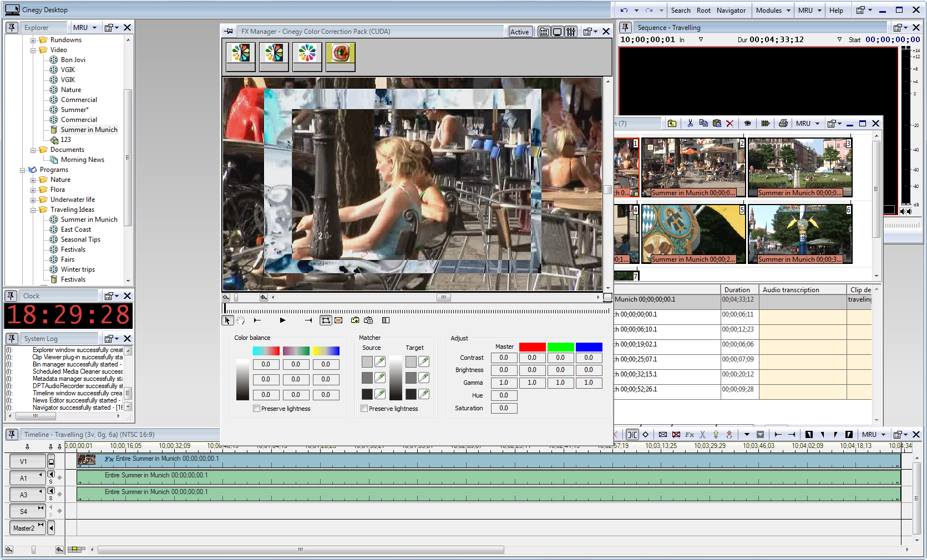Viewport: 927px width, 560px height.
Task: Select the hand pan tool in FX Manager
Action: [241, 320]
